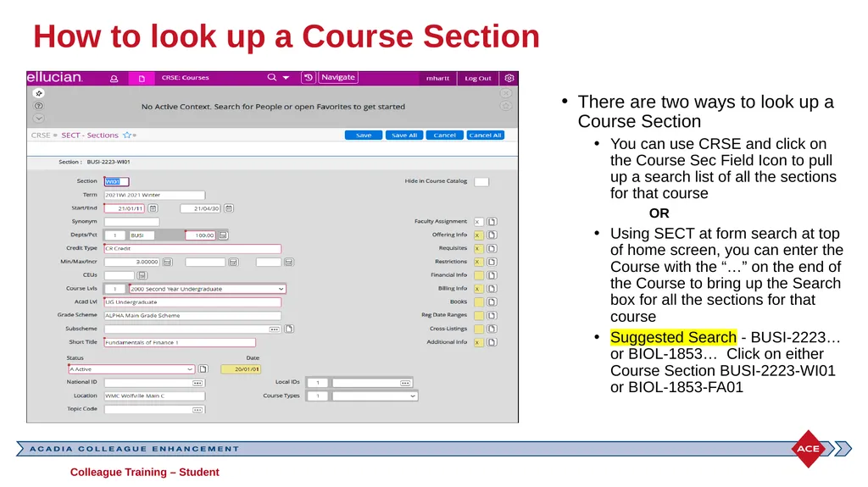The image size is (868, 487).
Task: Expand the context area chevron
Action: coord(39,118)
